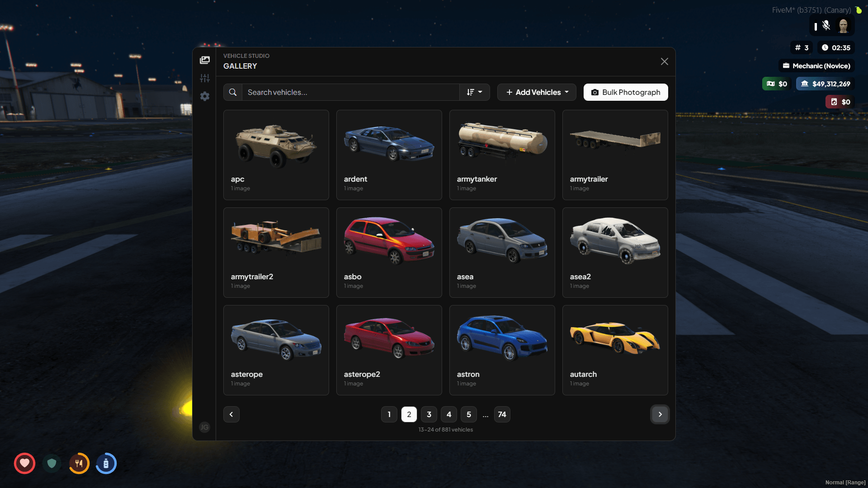The height and width of the screenshot is (488, 868).
Task: Click the heart health status icon
Action: pyautogui.click(x=24, y=463)
